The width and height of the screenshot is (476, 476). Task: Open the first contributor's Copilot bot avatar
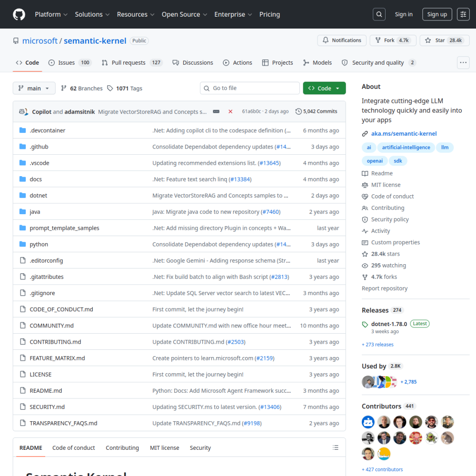[x=368, y=422]
